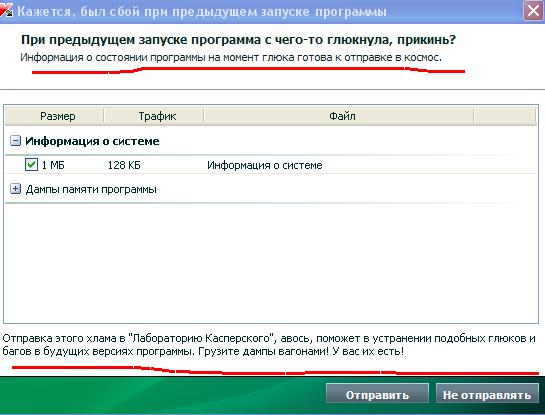Sort by the "Трафик" column header
This screenshot has width=545, height=415.
point(154,116)
